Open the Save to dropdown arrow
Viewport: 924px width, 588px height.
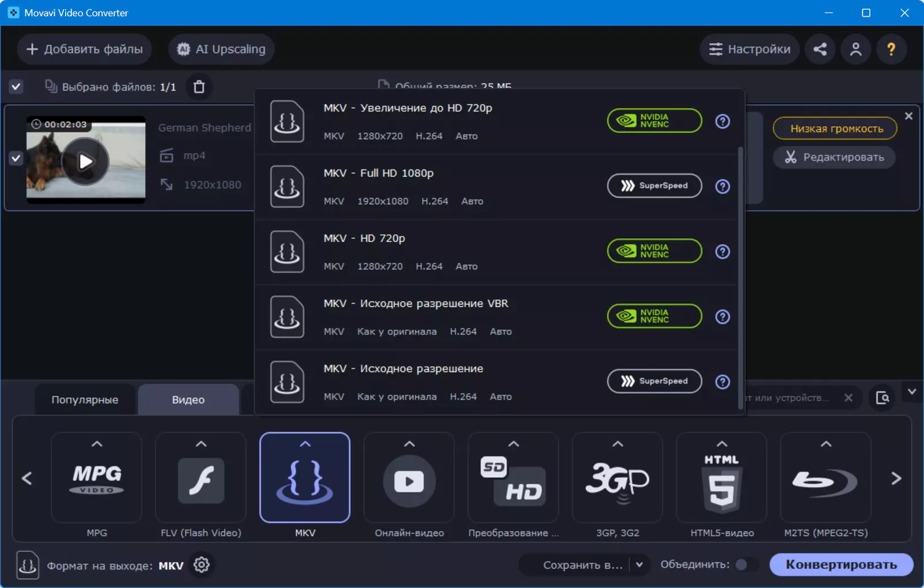point(639,565)
